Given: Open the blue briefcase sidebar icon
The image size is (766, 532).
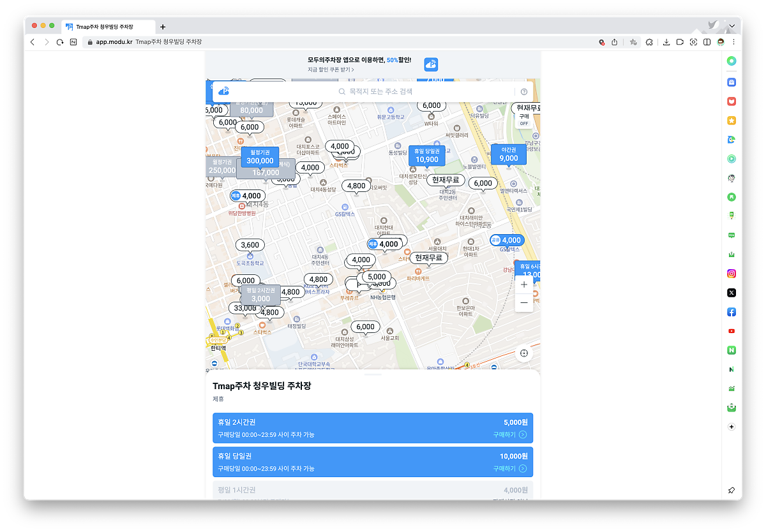Looking at the screenshot, I should [x=732, y=82].
